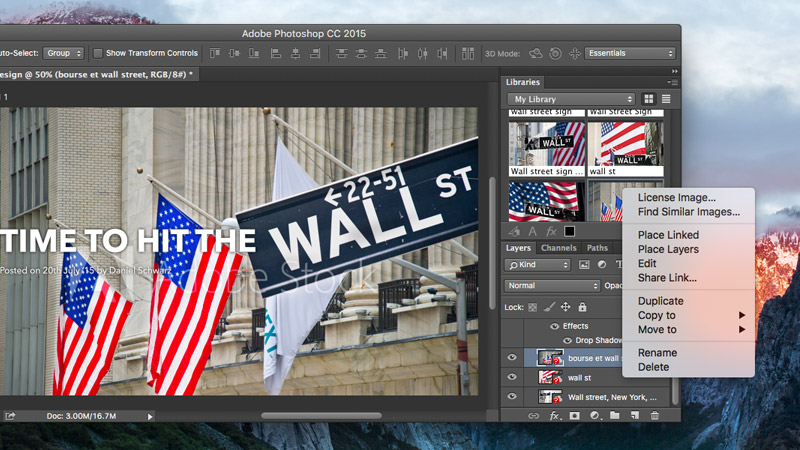Lock all with the padlock icon

[x=582, y=307]
